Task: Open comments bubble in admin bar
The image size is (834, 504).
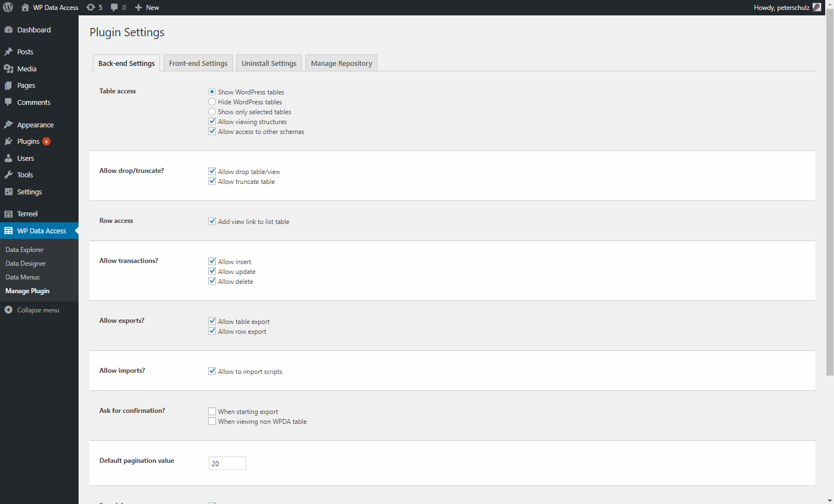Action: pos(118,8)
